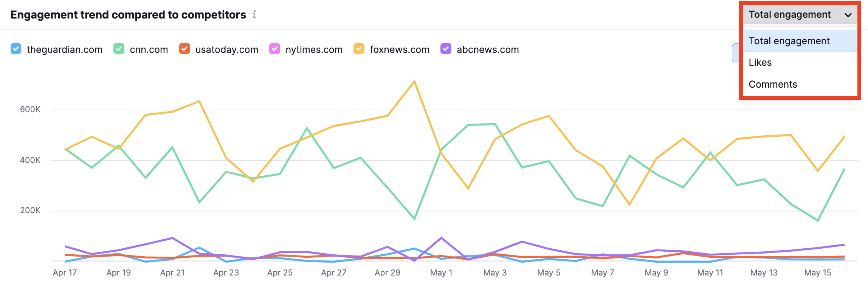Screen dimensions: 868x291
Task: Disable the usatoday.com orange checkbox
Action: pyautogui.click(x=184, y=49)
